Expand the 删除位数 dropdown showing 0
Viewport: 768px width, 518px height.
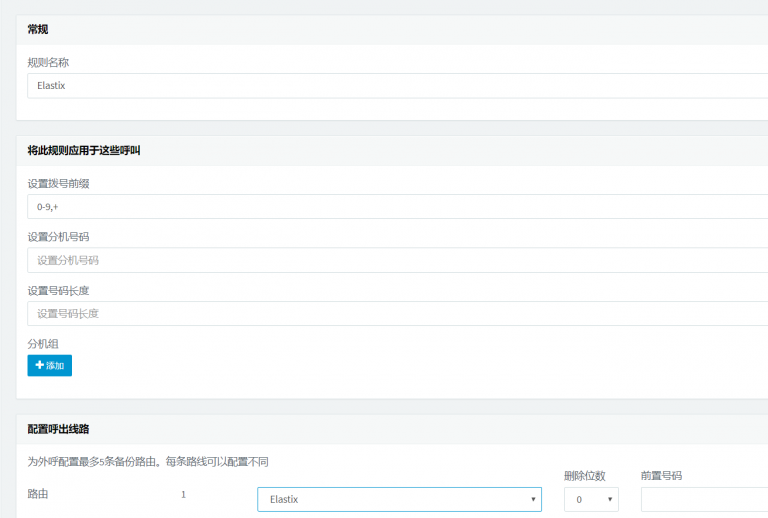[x=590, y=499]
